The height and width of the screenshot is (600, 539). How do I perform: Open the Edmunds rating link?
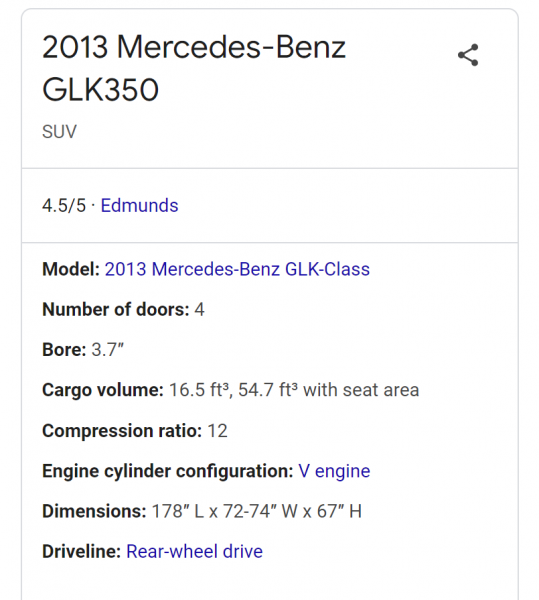click(x=139, y=205)
